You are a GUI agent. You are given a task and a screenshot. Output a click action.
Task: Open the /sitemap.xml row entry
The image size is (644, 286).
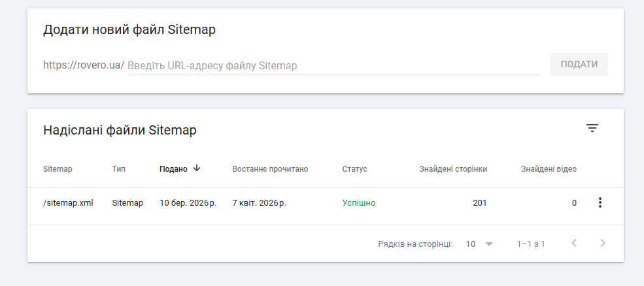68,203
